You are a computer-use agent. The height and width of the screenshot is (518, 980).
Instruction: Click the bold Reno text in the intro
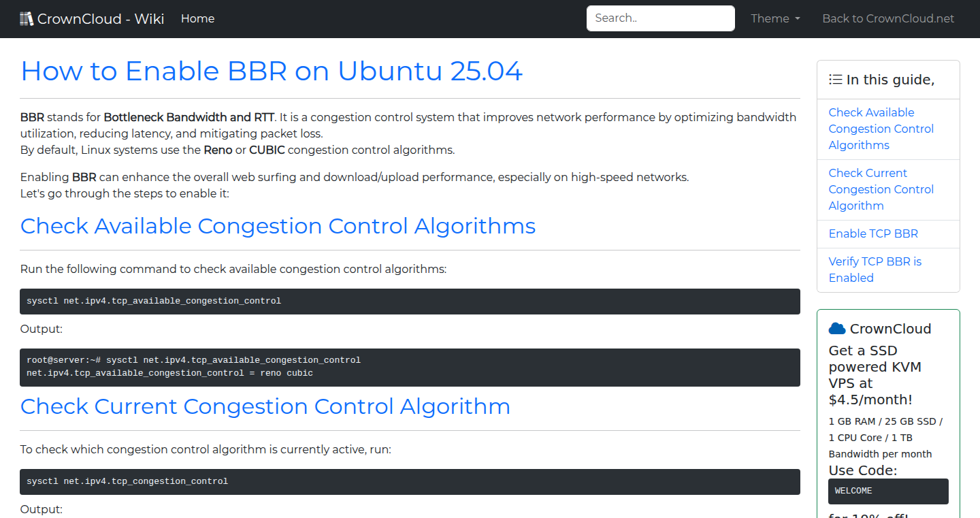(218, 150)
